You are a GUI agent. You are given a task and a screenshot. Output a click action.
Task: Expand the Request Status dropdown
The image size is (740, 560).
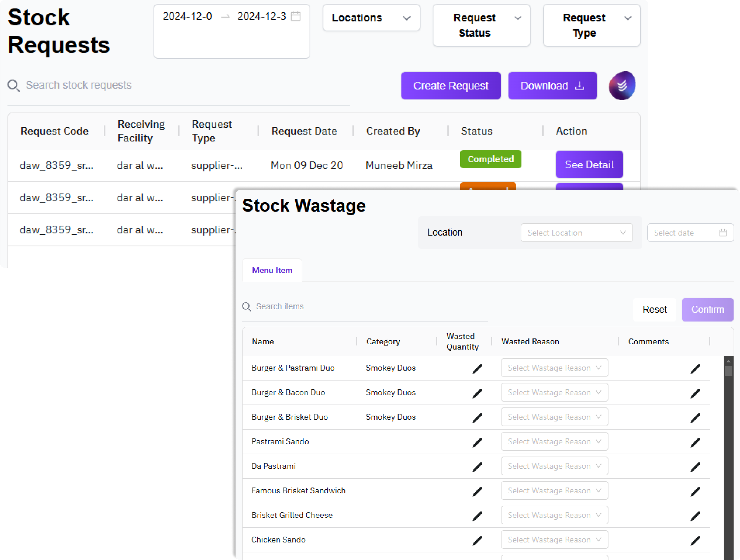(x=481, y=25)
